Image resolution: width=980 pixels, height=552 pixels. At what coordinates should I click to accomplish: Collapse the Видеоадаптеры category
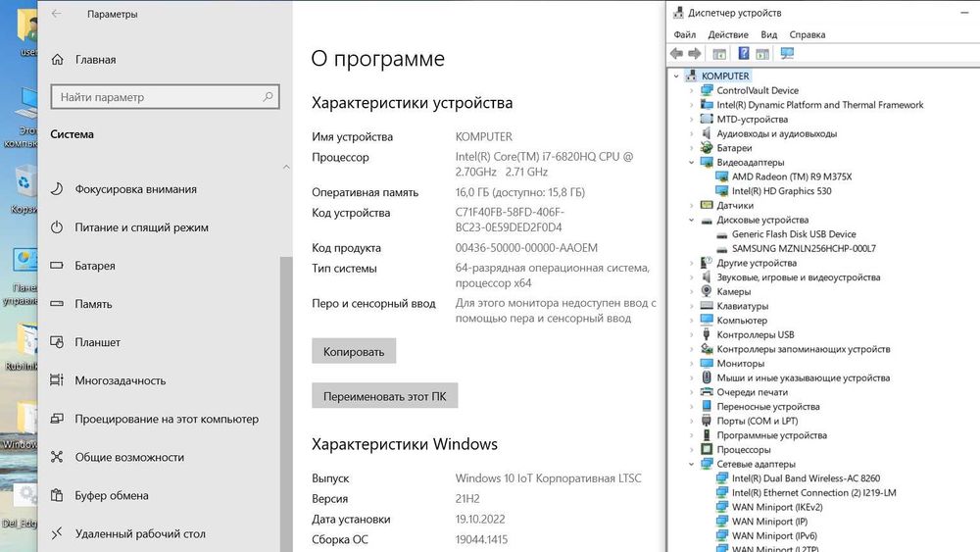coord(691,163)
